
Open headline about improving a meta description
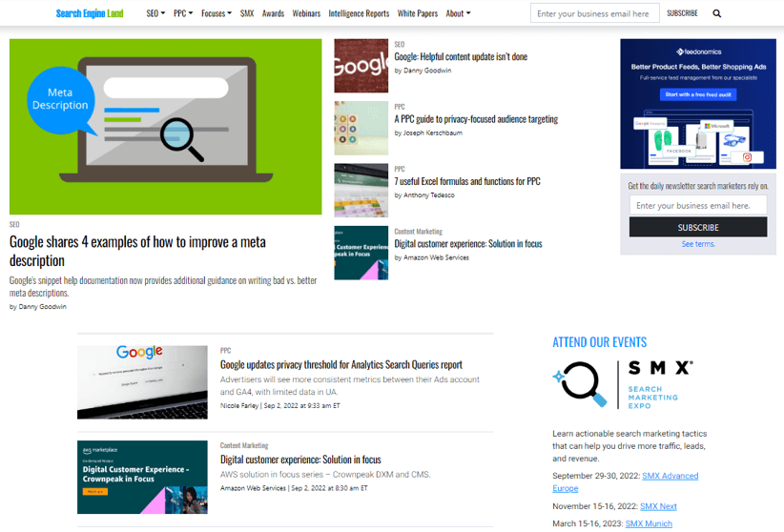(x=137, y=251)
